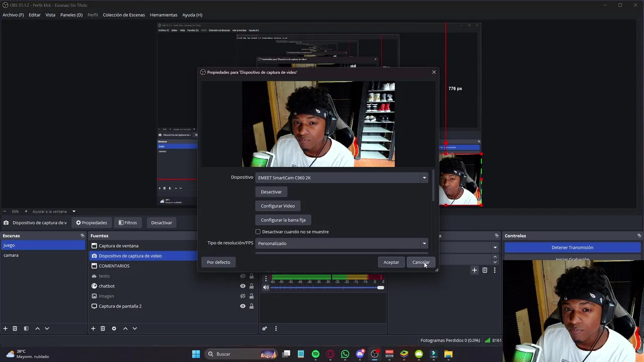644x362 pixels.
Task: Click 'Configurar Video' button
Action: 278,206
